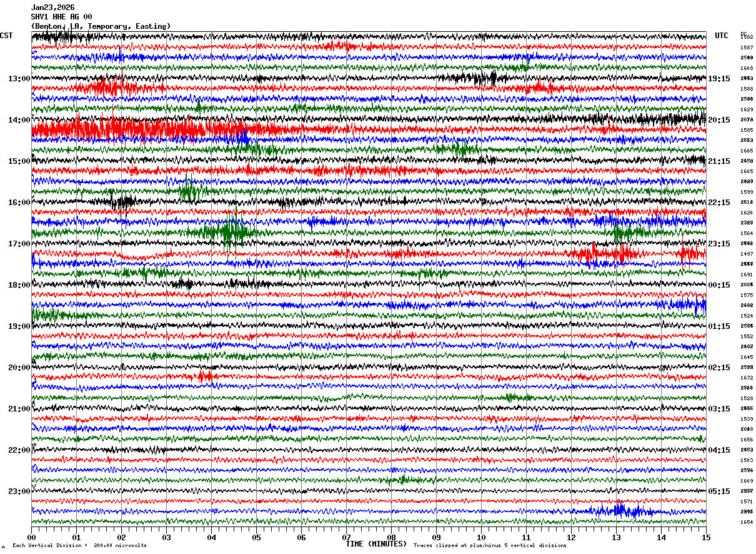
Task: Click the DC offset value 1497
Action: click(747, 254)
